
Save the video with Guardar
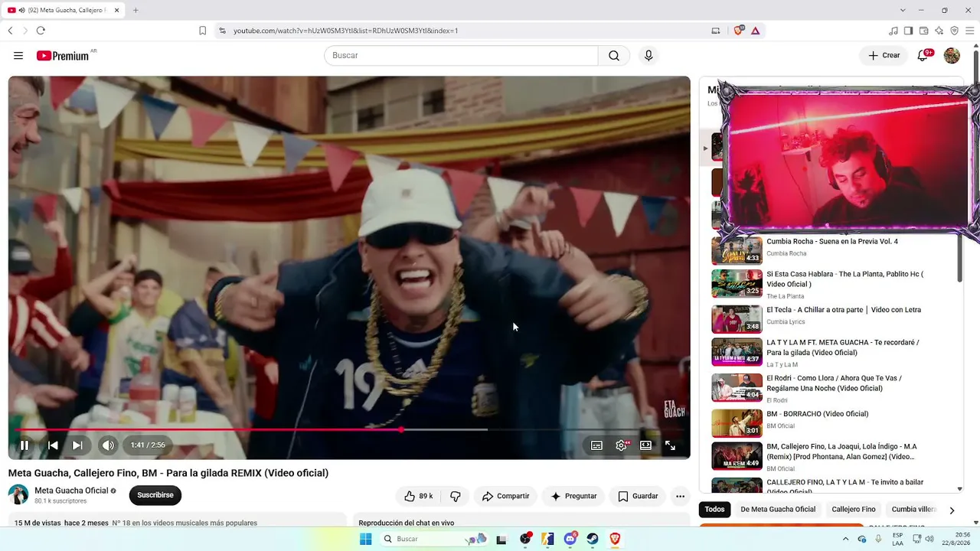click(x=638, y=496)
